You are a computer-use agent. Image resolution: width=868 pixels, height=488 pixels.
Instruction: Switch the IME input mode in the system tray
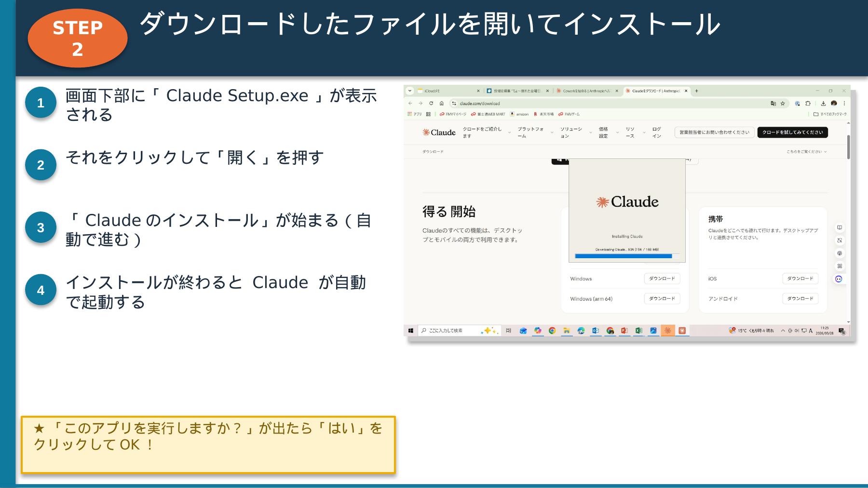pyautogui.click(x=811, y=331)
